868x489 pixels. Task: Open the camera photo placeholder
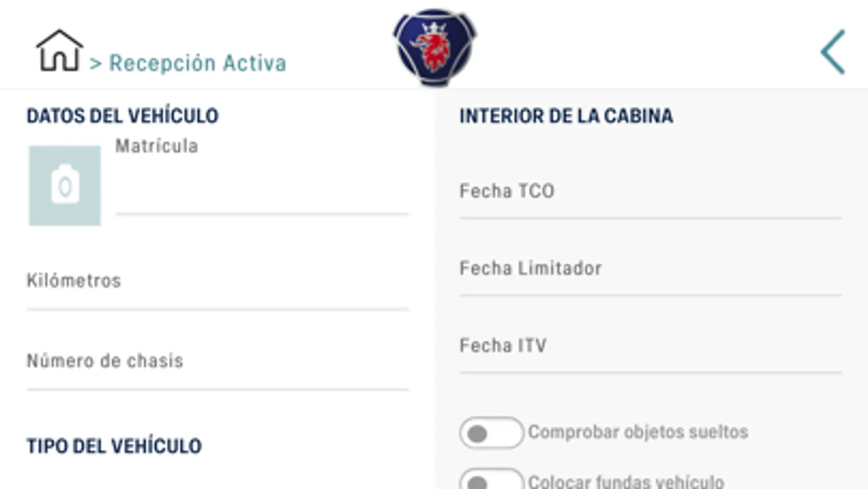65,186
